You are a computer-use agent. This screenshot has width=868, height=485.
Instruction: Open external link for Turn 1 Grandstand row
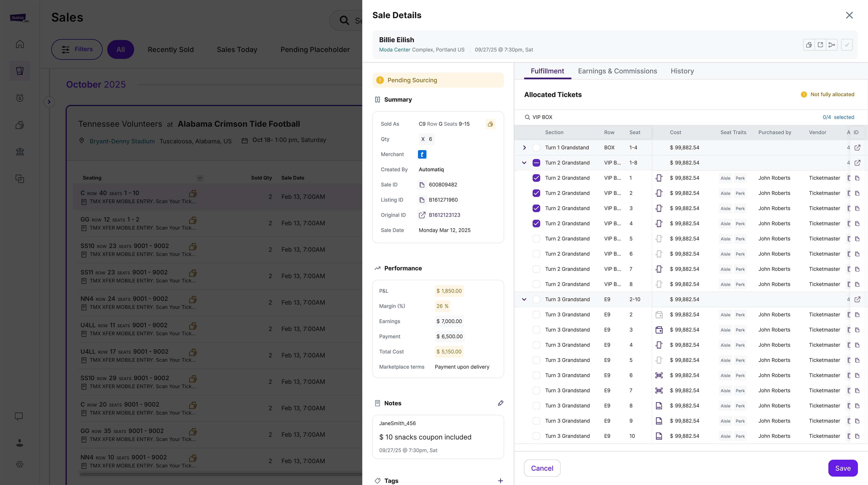[x=857, y=147]
